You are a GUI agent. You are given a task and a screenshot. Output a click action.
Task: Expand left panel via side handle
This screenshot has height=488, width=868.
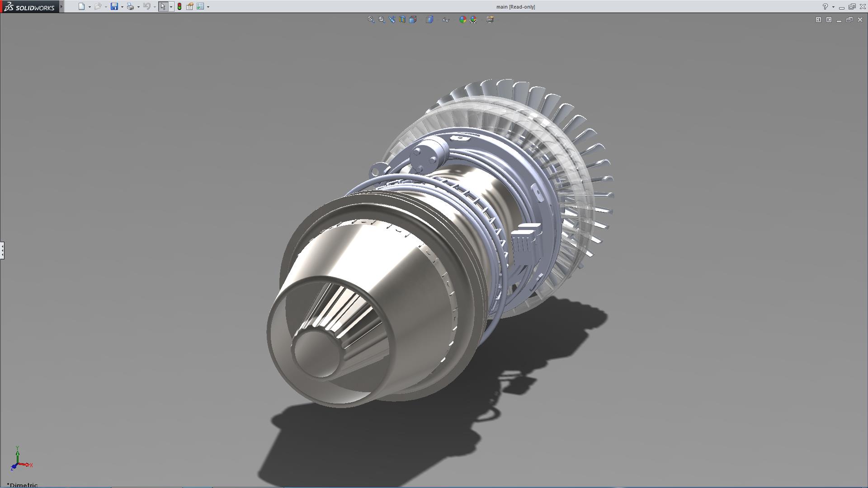[x=2, y=250]
